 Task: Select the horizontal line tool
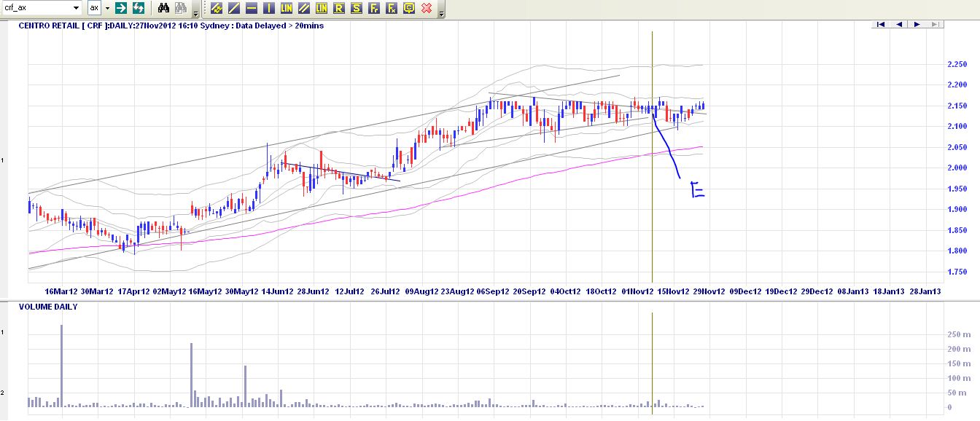pos(252,9)
